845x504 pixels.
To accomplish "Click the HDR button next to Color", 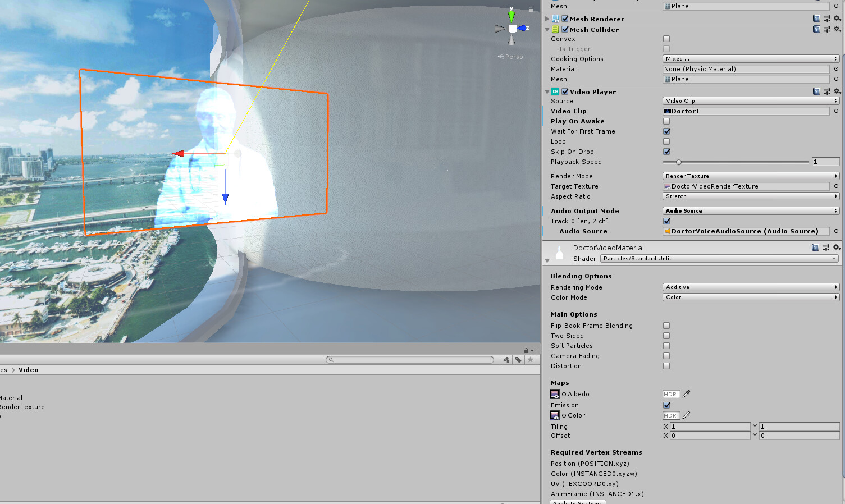I will click(x=671, y=415).
